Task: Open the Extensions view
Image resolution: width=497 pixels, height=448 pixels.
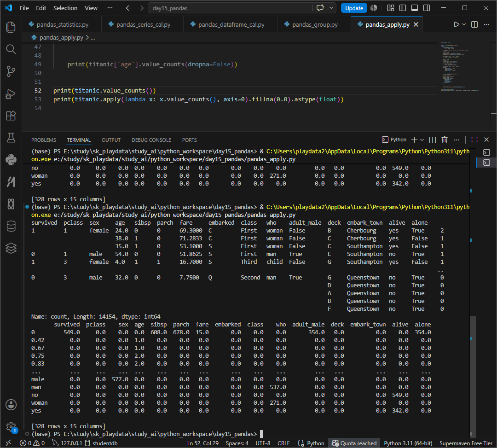Action: coord(11,116)
